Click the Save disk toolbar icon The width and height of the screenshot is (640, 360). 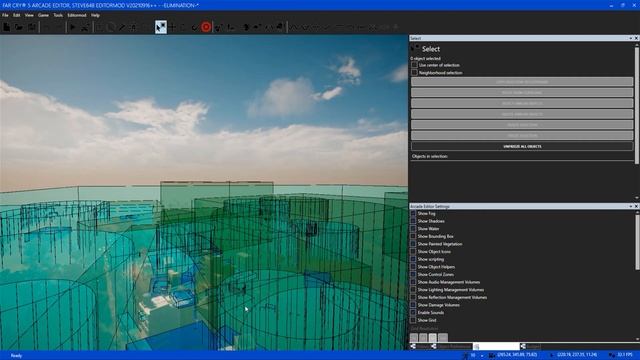tap(31, 27)
